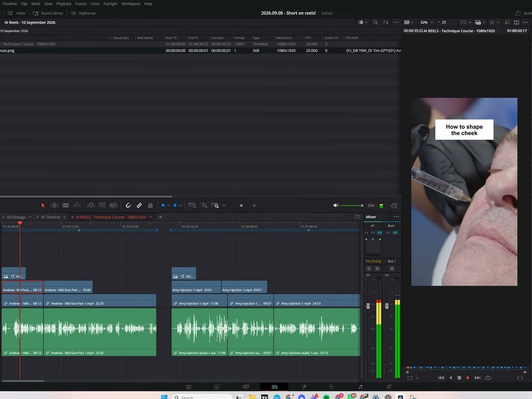This screenshot has height=399, width=532.
Task: Activate the Trim Edit Mode tool
Action: tap(54, 205)
